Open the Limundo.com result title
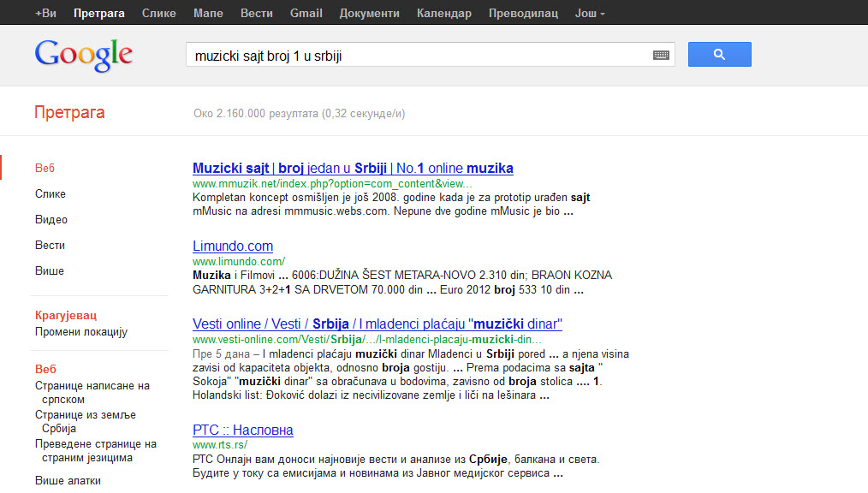This screenshot has height=493, width=868. click(x=233, y=246)
